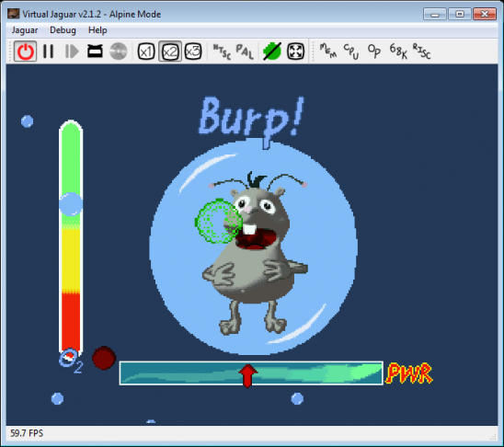Set zoom to x1 scale
Screen dimensions: 504x447
146,52
